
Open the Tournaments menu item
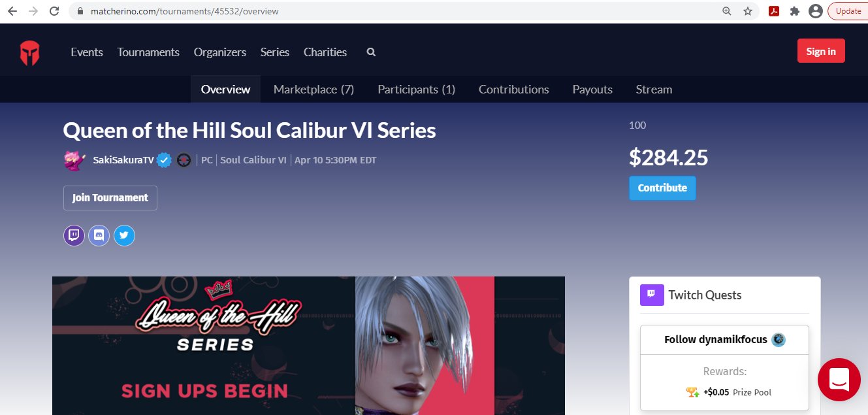pyautogui.click(x=148, y=52)
